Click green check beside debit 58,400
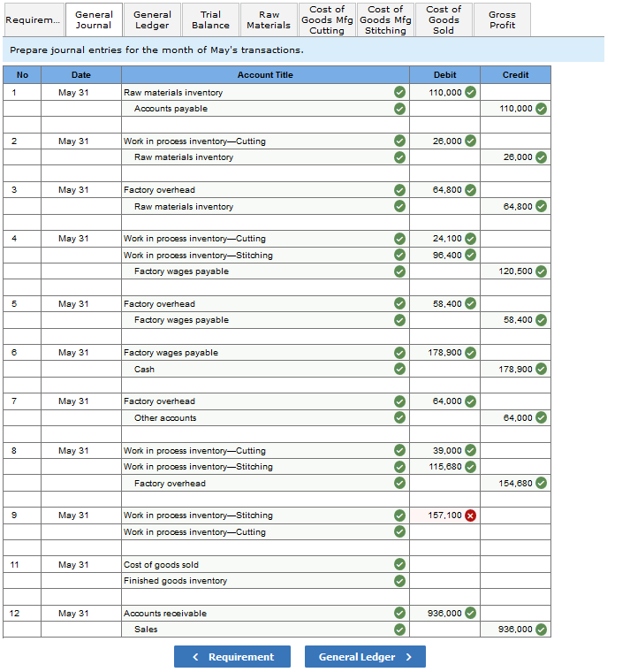The height and width of the screenshot is (672, 630). click(470, 304)
